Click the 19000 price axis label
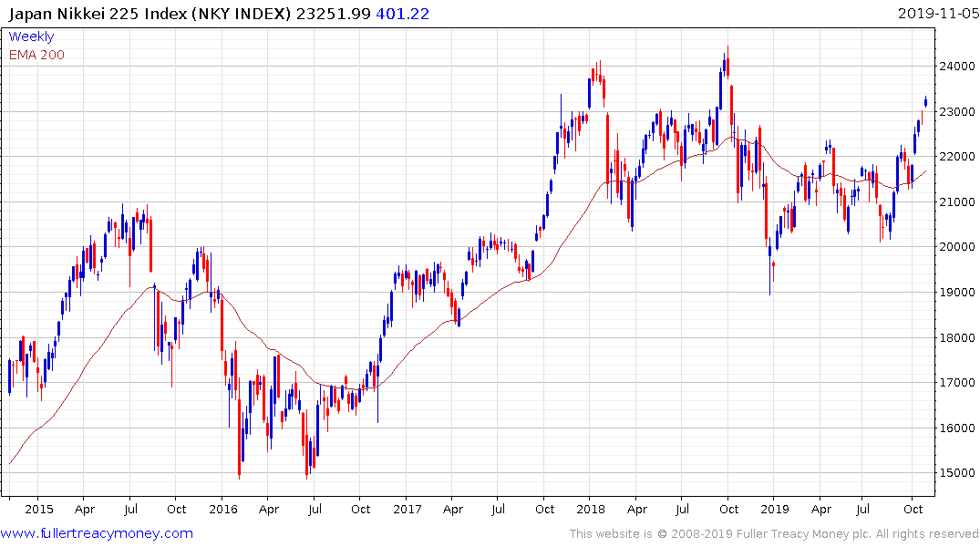The image size is (980, 547). click(x=957, y=293)
